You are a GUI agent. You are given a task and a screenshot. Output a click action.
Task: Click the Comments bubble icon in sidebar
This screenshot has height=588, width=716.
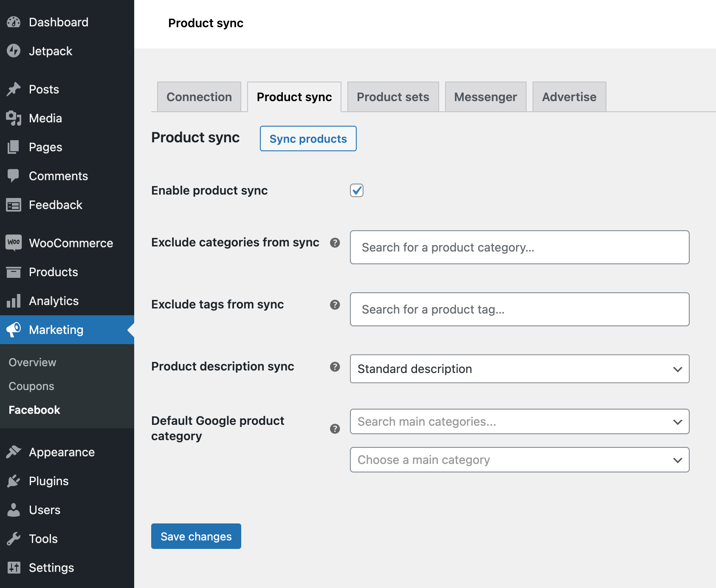[x=14, y=176]
